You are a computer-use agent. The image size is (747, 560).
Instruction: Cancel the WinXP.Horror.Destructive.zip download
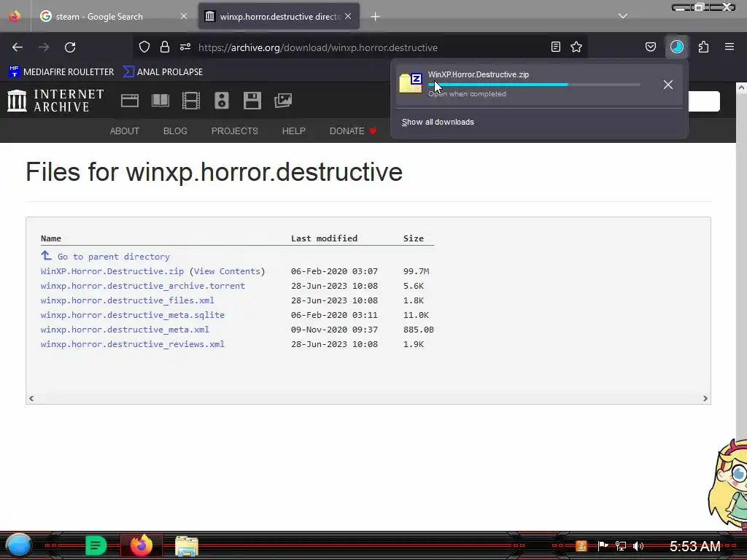(x=668, y=85)
